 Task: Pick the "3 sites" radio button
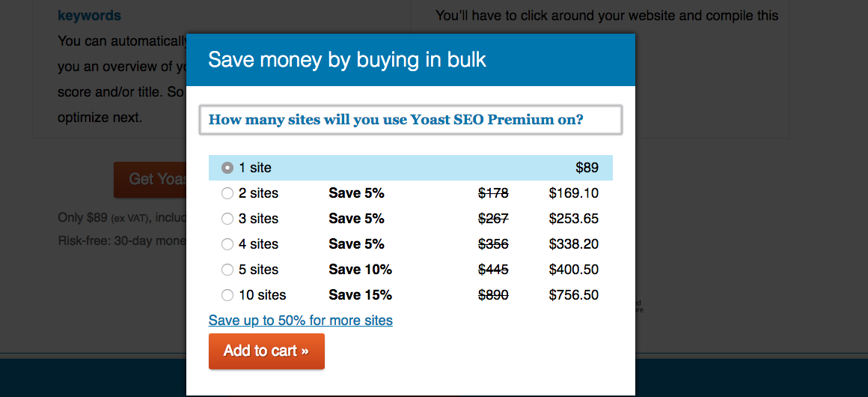coord(227,219)
